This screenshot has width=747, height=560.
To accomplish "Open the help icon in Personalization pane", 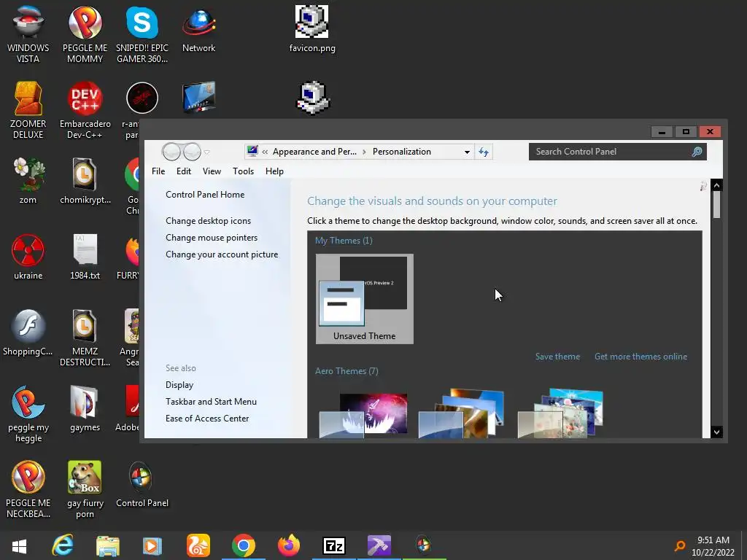I will click(703, 186).
